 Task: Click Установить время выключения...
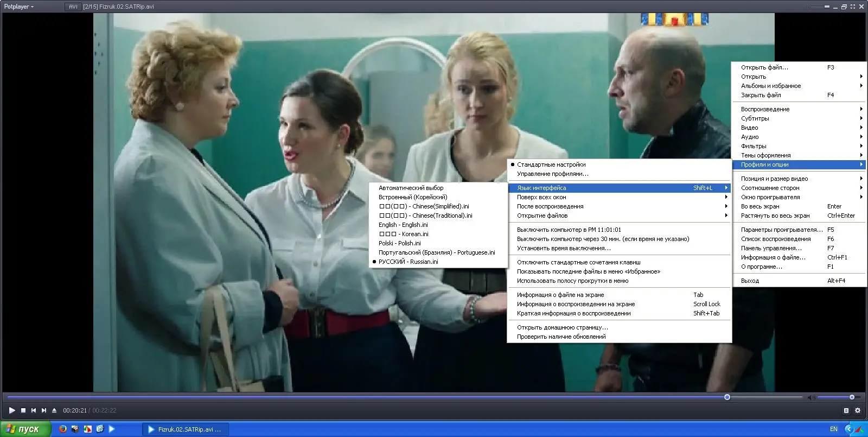(619, 248)
